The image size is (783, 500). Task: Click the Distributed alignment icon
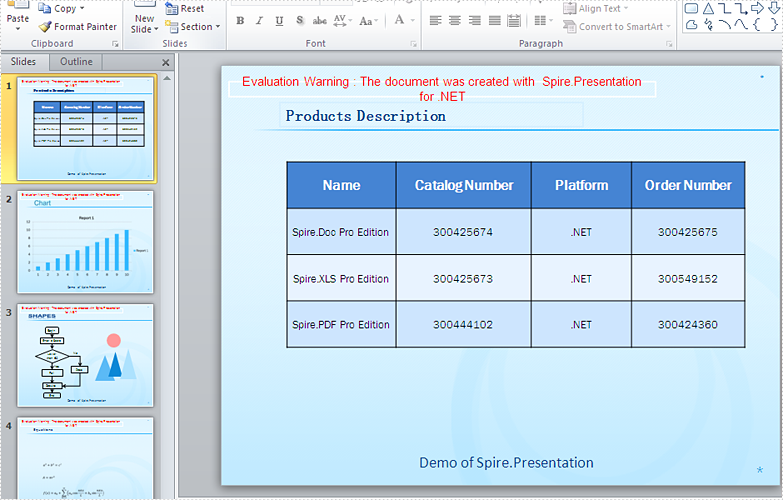(514, 20)
